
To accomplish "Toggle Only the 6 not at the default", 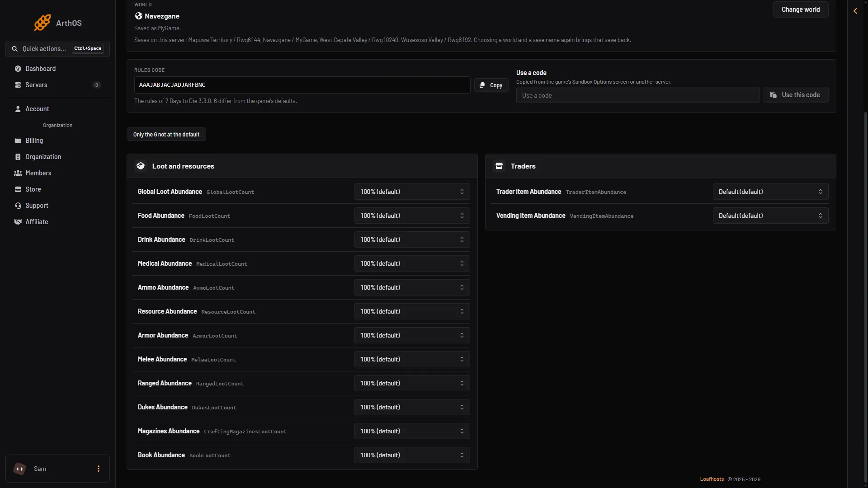I will (x=166, y=135).
